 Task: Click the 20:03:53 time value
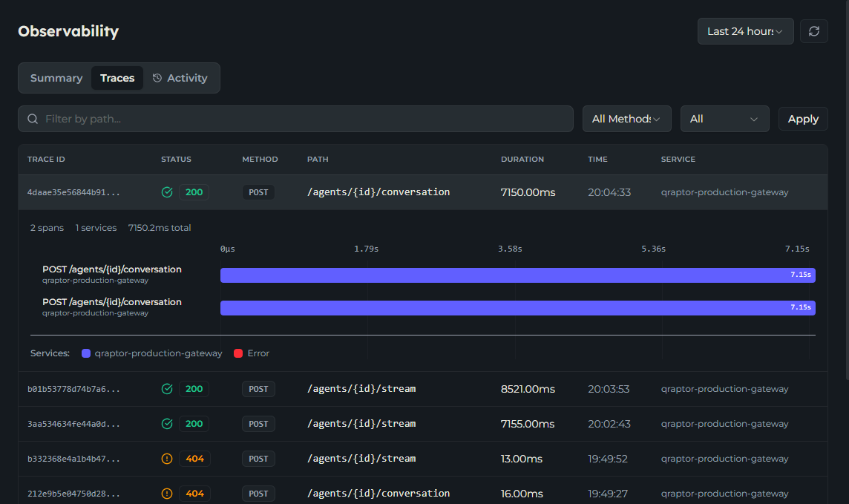tap(609, 389)
